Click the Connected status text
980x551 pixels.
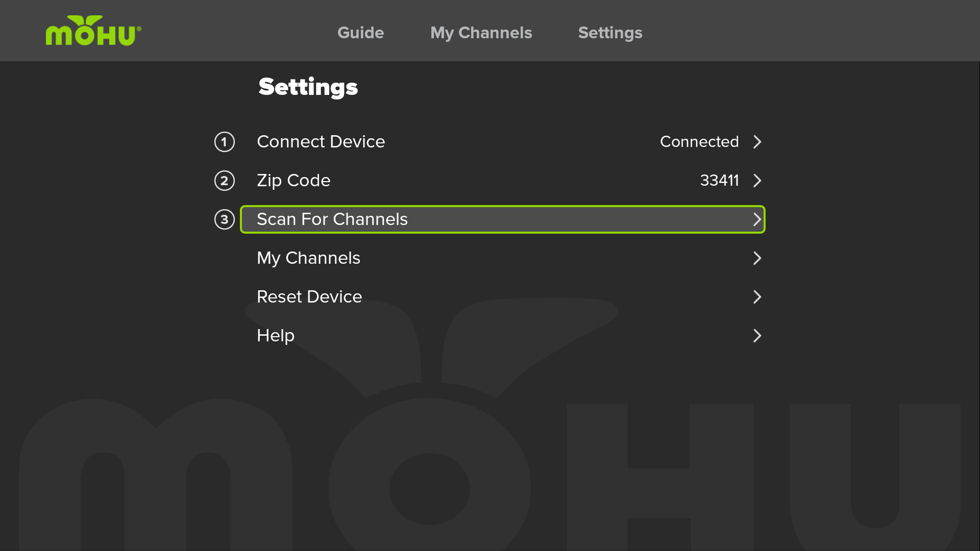(699, 142)
